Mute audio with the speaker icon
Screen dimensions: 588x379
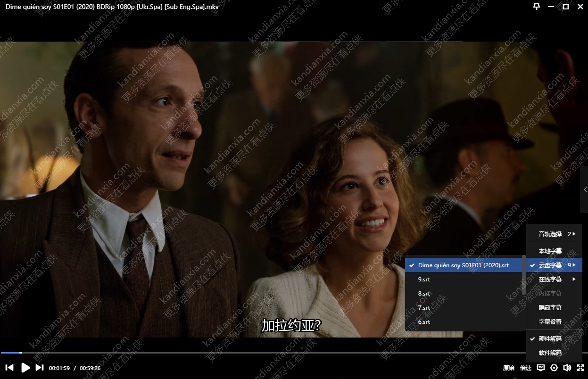(x=567, y=368)
